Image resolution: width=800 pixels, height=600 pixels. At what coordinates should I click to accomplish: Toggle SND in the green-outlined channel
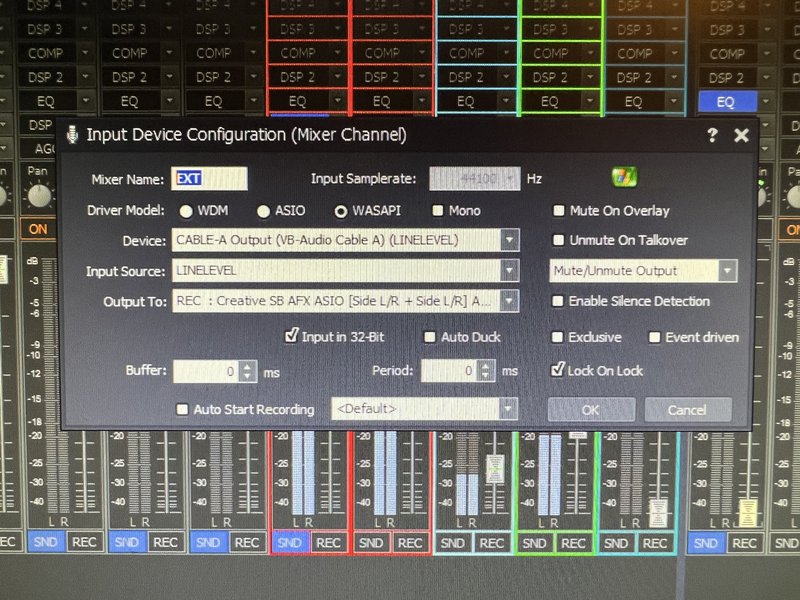click(x=534, y=543)
